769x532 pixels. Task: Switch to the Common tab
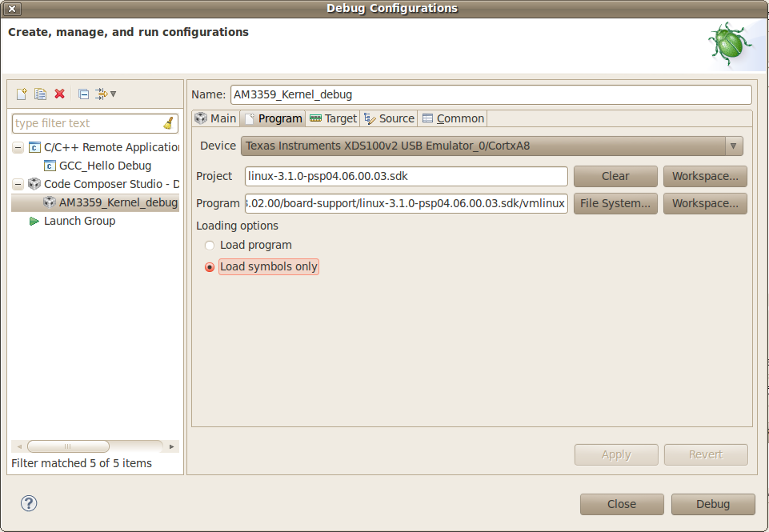coord(453,118)
